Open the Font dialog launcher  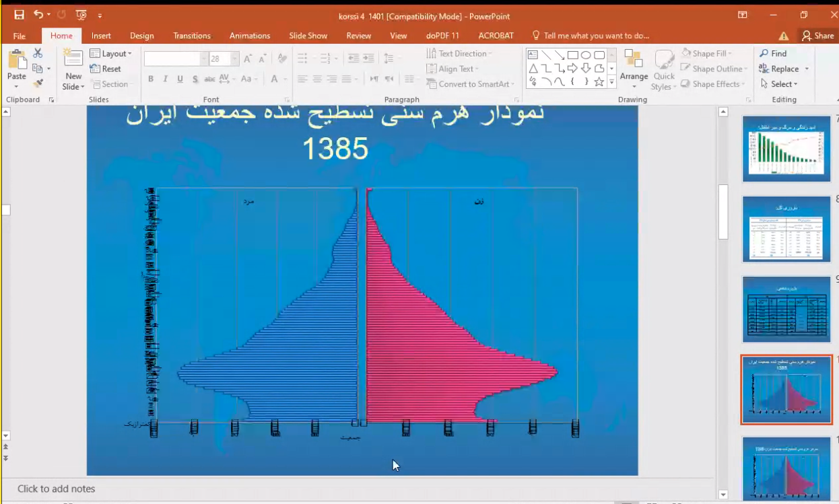coord(288,100)
